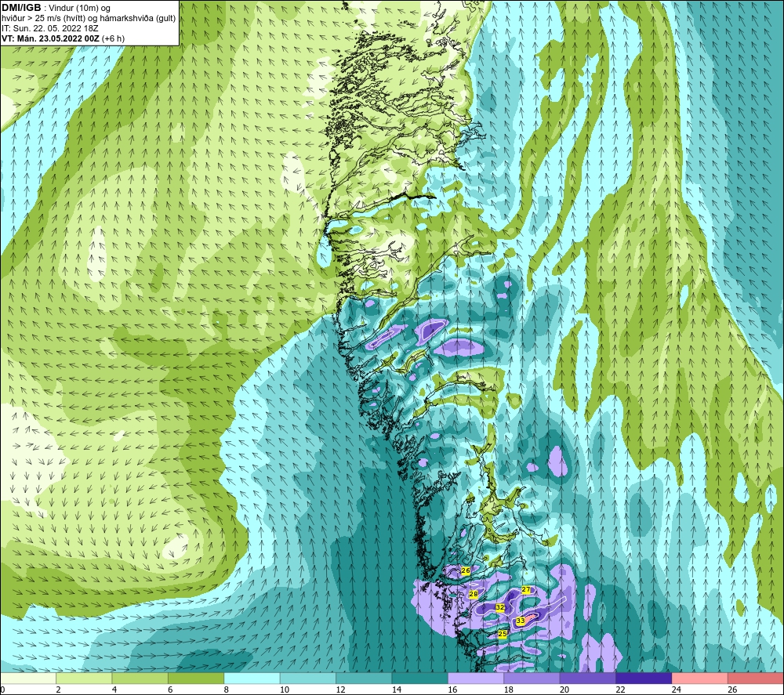Click the scale label 26
The height and width of the screenshot is (695, 784).
732,690
